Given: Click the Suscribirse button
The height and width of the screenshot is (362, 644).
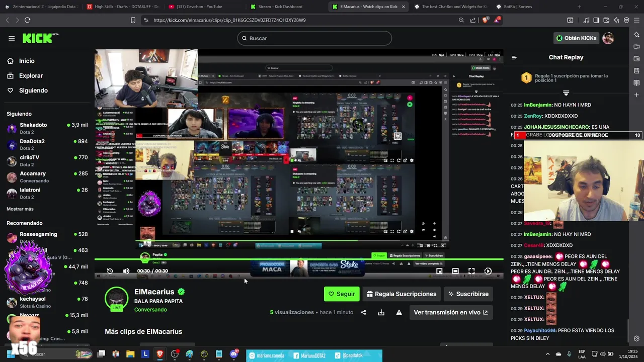Looking at the screenshot, I should pyautogui.click(x=468, y=294).
